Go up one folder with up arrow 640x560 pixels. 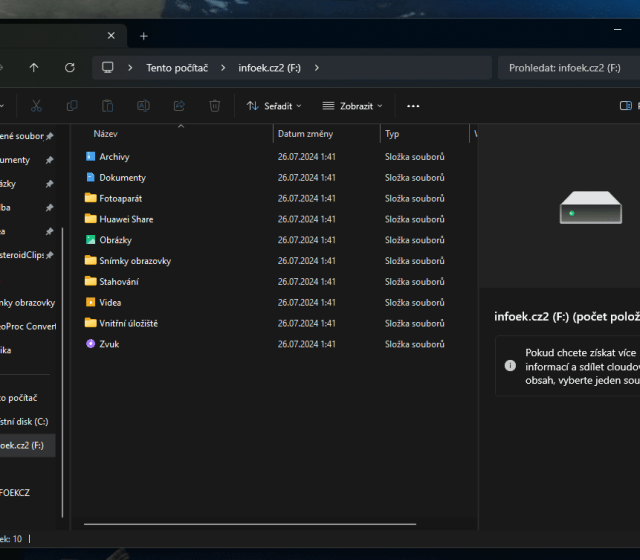tap(34, 67)
